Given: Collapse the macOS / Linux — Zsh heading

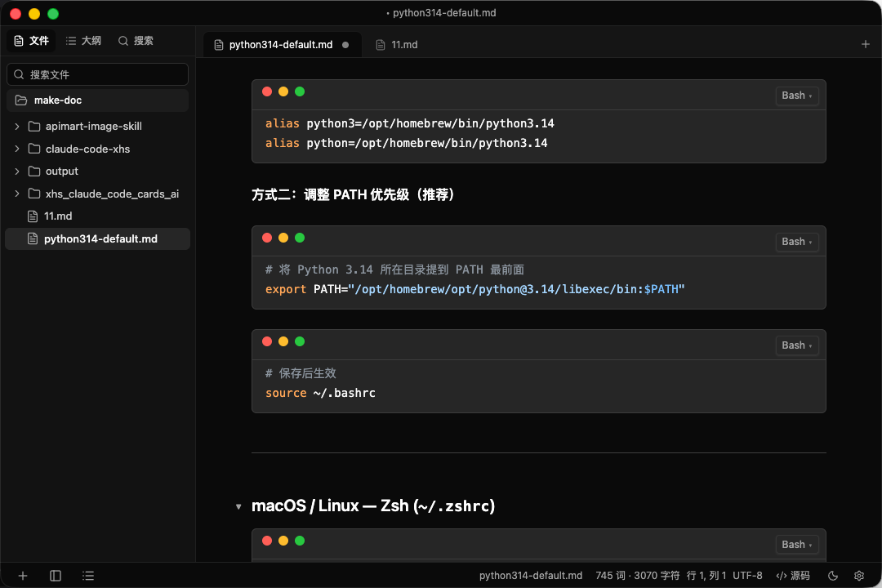Looking at the screenshot, I should pyautogui.click(x=238, y=506).
